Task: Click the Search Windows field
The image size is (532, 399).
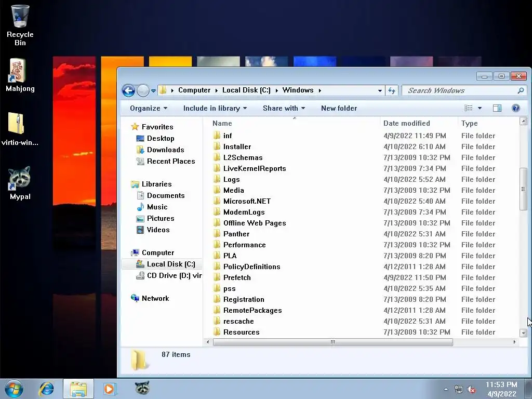Action: (x=463, y=90)
